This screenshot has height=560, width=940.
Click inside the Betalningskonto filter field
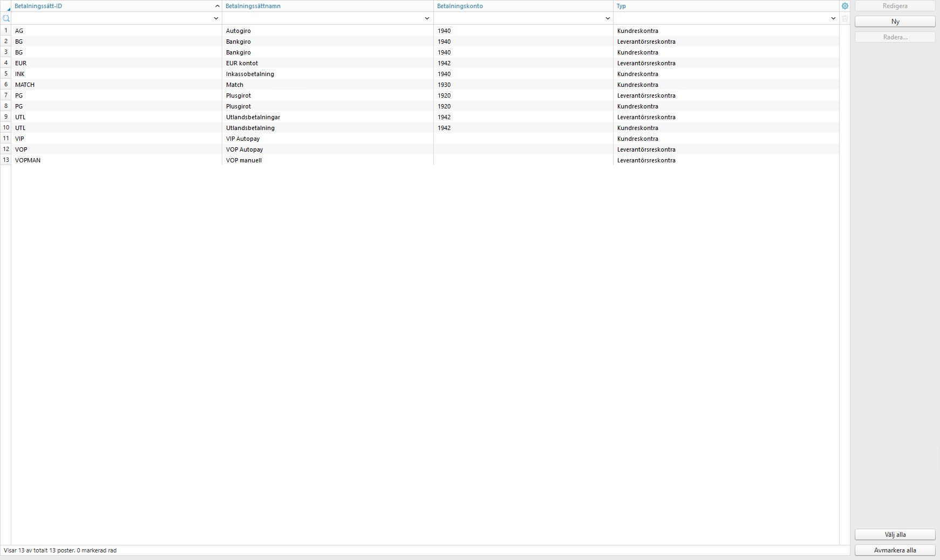pyautogui.click(x=518, y=18)
